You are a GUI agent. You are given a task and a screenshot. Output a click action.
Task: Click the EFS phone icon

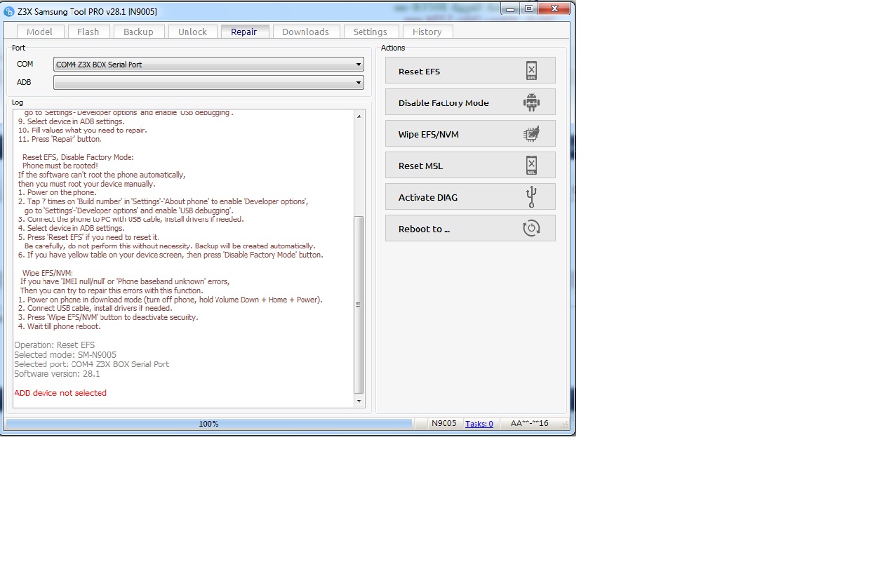tap(531, 71)
